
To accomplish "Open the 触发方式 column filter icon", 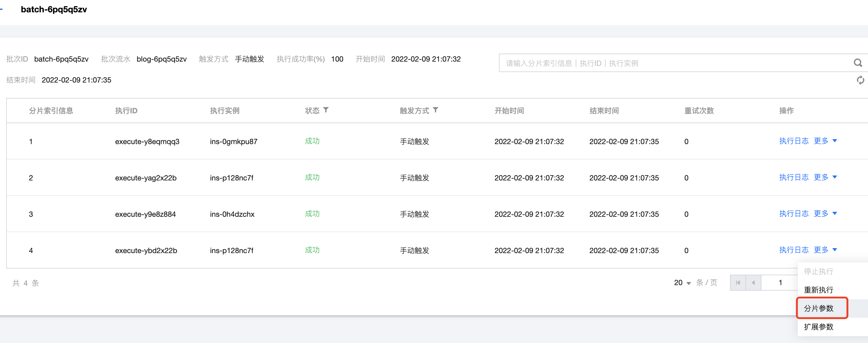I will point(435,110).
